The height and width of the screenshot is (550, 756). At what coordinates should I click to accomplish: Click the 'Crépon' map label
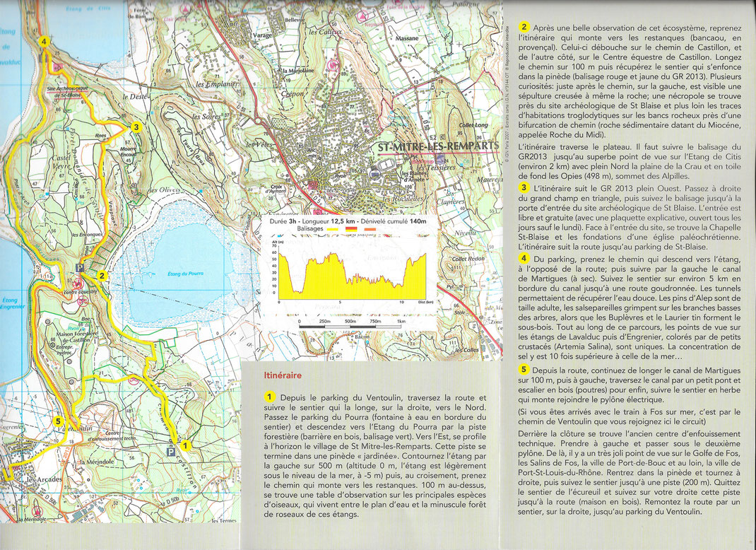tap(293, 94)
